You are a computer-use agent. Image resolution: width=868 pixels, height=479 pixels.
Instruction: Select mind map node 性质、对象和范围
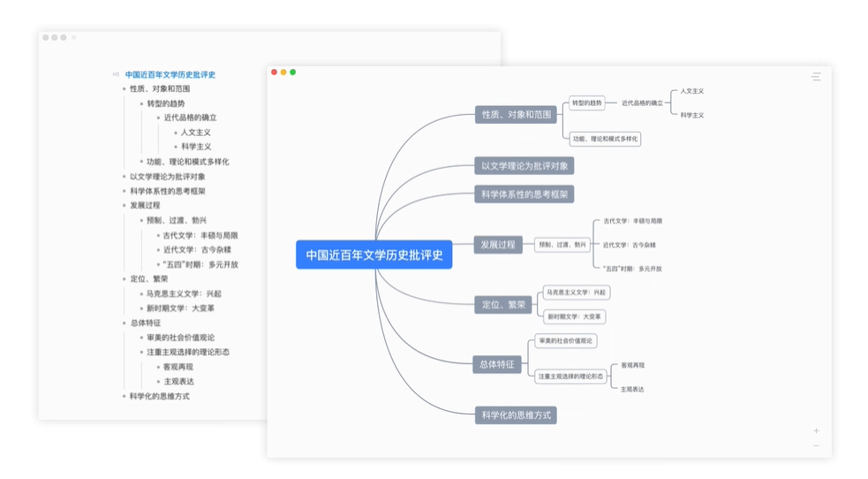click(x=516, y=115)
